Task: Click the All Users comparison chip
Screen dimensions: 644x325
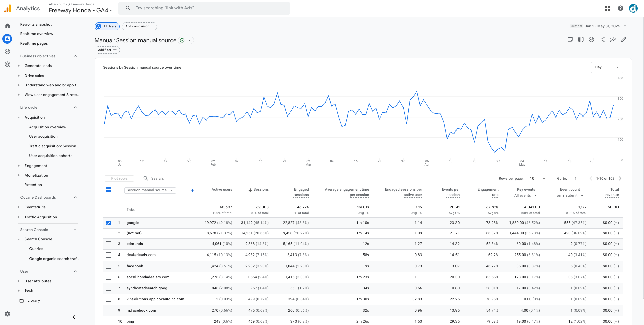Action: click(x=107, y=26)
